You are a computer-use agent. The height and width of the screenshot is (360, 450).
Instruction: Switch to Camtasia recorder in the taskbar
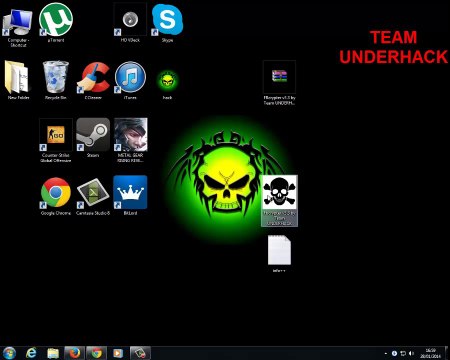click(x=140, y=353)
